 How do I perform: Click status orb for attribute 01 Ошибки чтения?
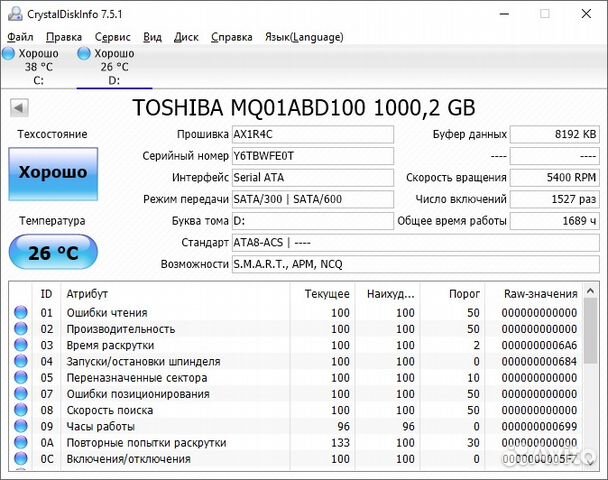point(21,312)
